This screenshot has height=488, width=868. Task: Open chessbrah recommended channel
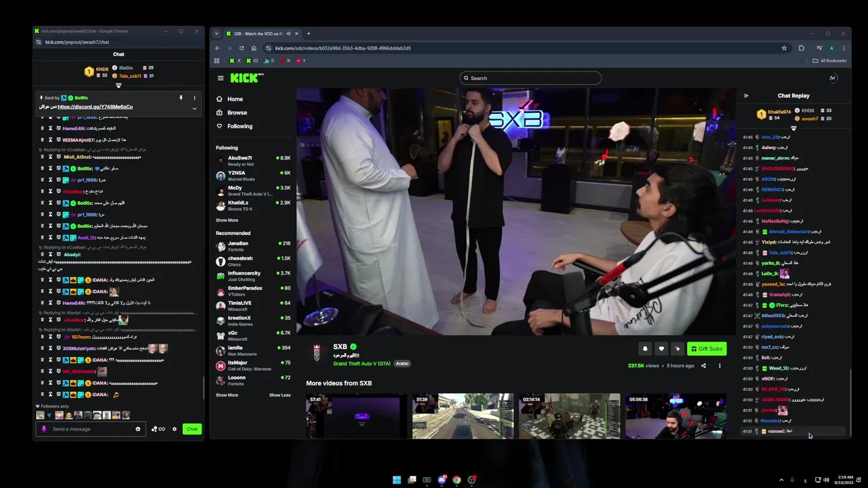[x=254, y=261]
